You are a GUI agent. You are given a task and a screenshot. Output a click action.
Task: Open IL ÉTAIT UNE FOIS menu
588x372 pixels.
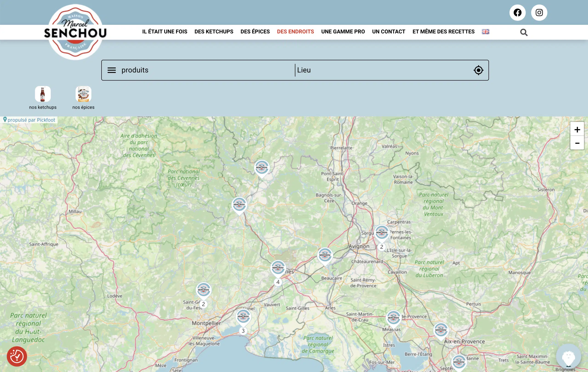tap(165, 31)
